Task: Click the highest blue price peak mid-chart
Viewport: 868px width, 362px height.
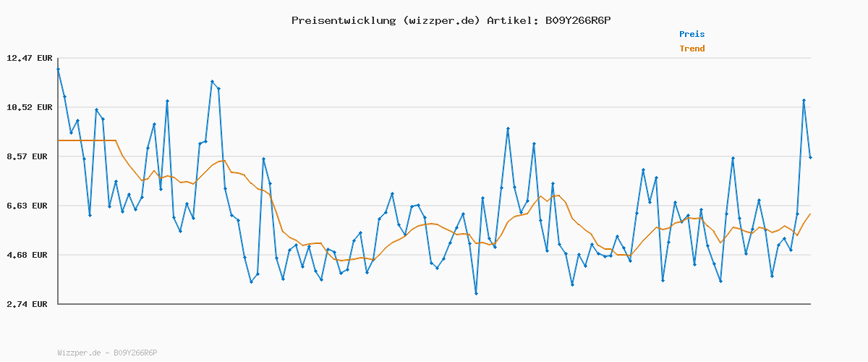Action: [x=508, y=129]
